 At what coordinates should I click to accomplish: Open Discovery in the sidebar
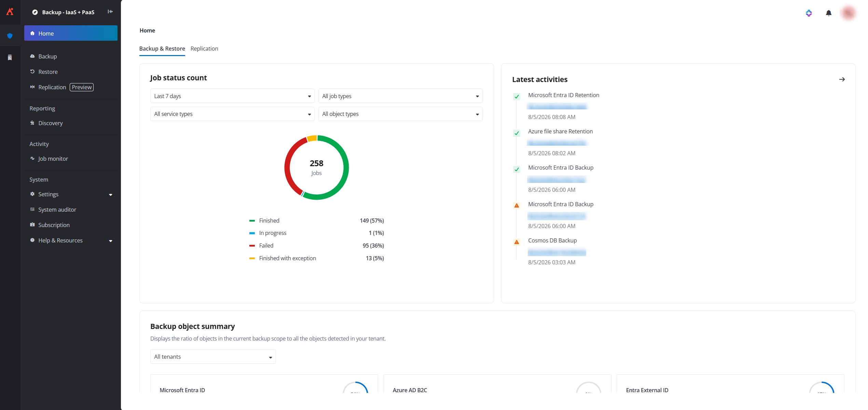pyautogui.click(x=71, y=123)
